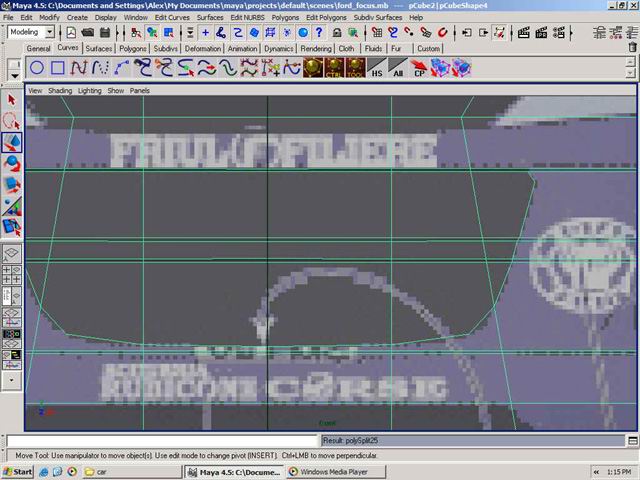Click the NURBS square shelf icon
The image size is (640, 480).
(x=58, y=68)
